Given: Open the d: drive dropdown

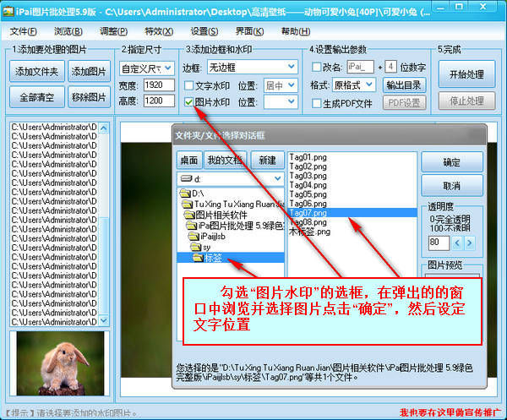Looking at the screenshot, I should [231, 179].
